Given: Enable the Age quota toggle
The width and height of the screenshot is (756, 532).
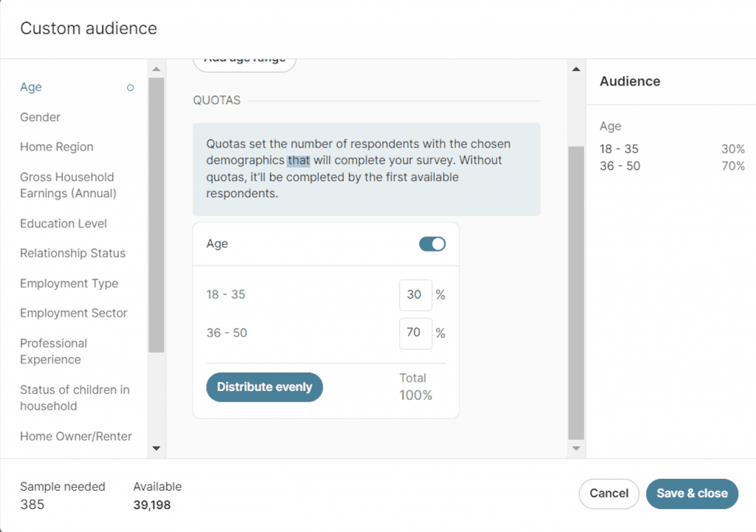Looking at the screenshot, I should coord(432,243).
